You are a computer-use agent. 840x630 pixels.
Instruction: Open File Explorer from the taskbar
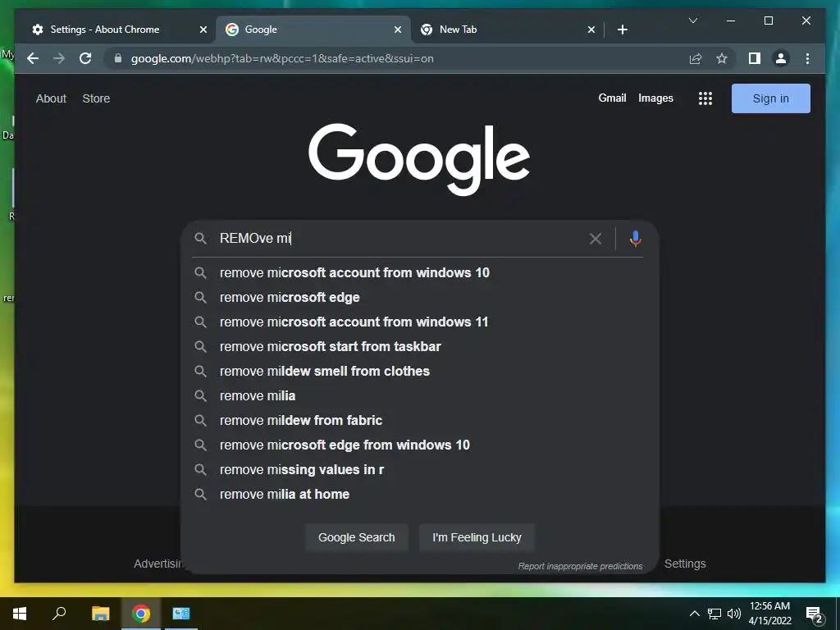pos(100,614)
